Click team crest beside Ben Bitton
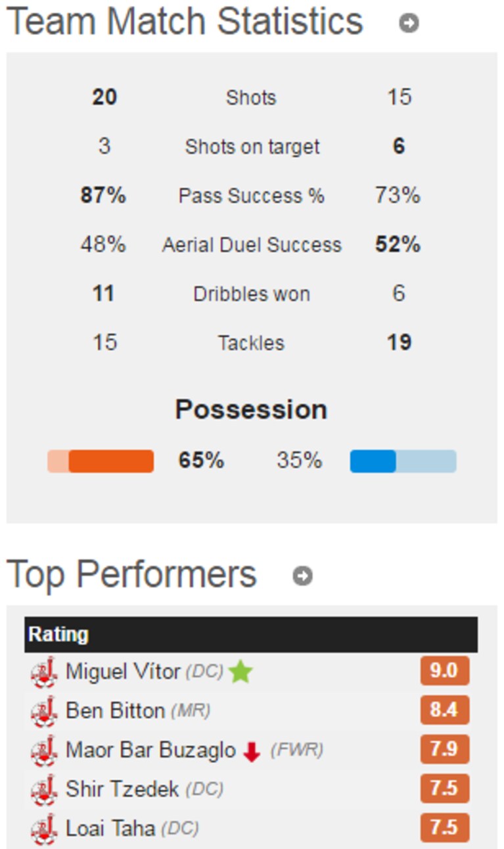This screenshot has height=849, width=504. (44, 712)
